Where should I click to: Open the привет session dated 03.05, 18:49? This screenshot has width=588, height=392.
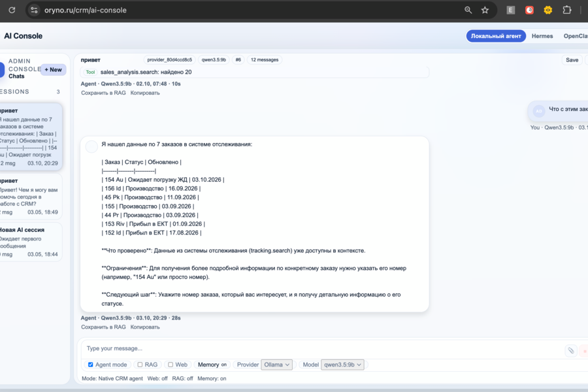pos(30,196)
